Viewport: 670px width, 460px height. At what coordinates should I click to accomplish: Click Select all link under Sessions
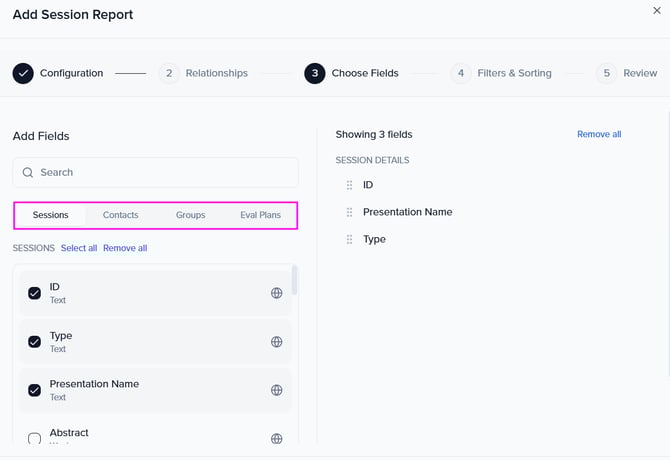[x=79, y=248]
